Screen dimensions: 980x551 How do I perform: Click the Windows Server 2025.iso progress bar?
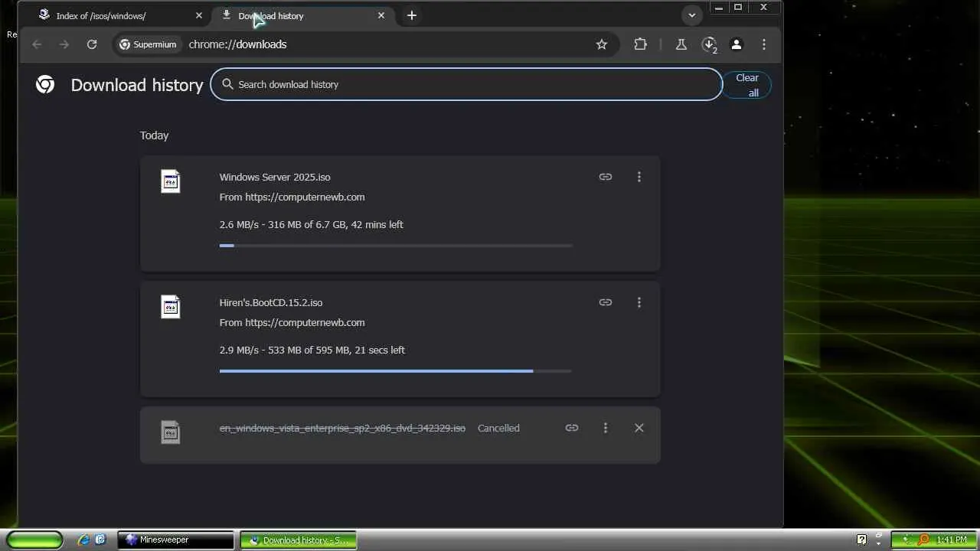(x=396, y=246)
